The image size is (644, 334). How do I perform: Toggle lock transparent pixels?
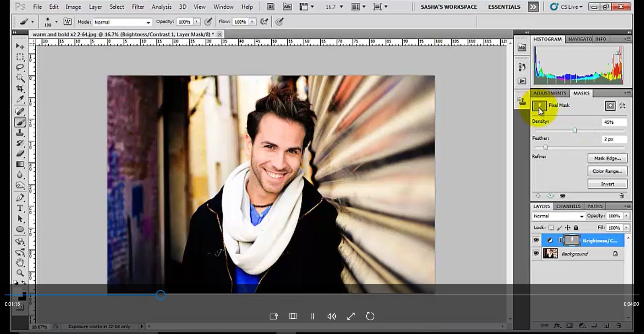coord(551,228)
